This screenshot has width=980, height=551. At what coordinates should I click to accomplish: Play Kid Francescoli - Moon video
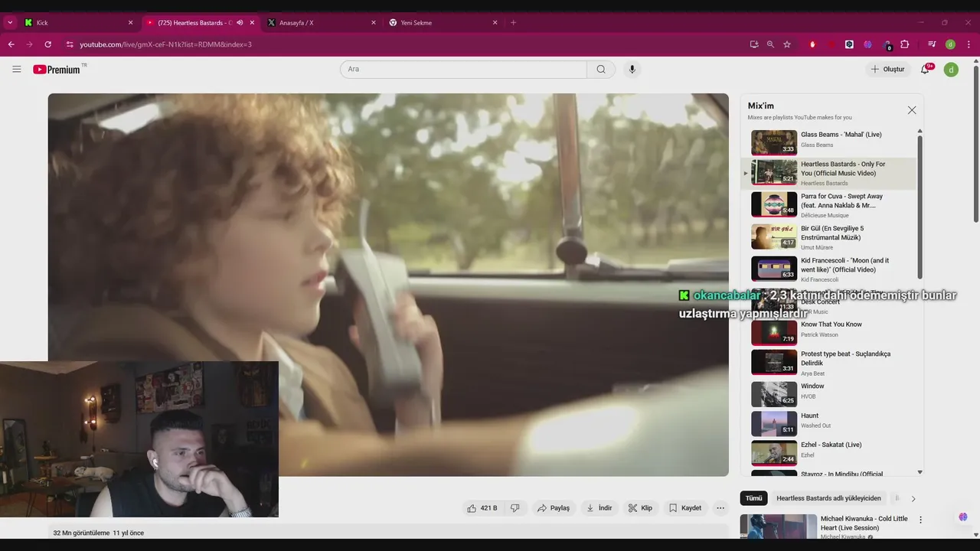point(827,269)
